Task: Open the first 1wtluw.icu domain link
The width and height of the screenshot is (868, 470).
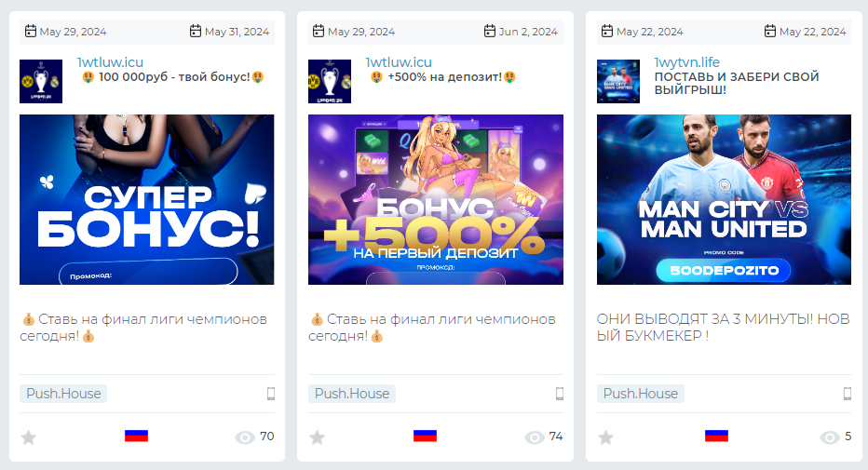Action: 110,62
